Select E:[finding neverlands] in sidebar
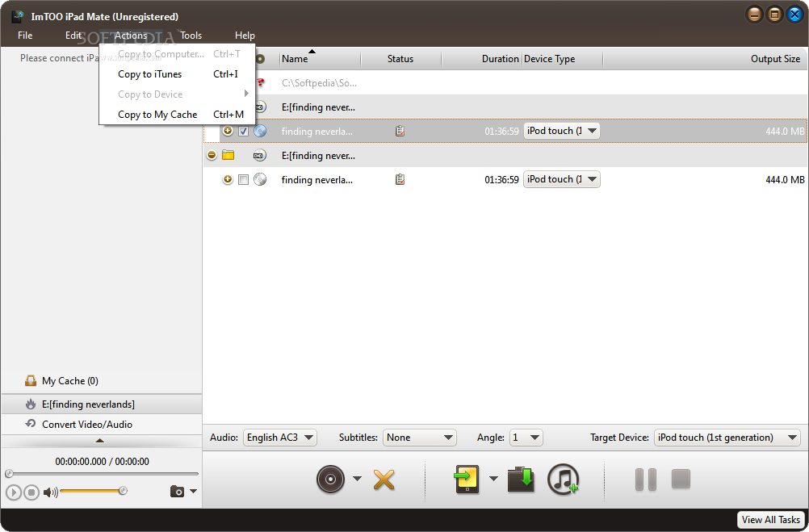The height and width of the screenshot is (532, 809). (101, 404)
